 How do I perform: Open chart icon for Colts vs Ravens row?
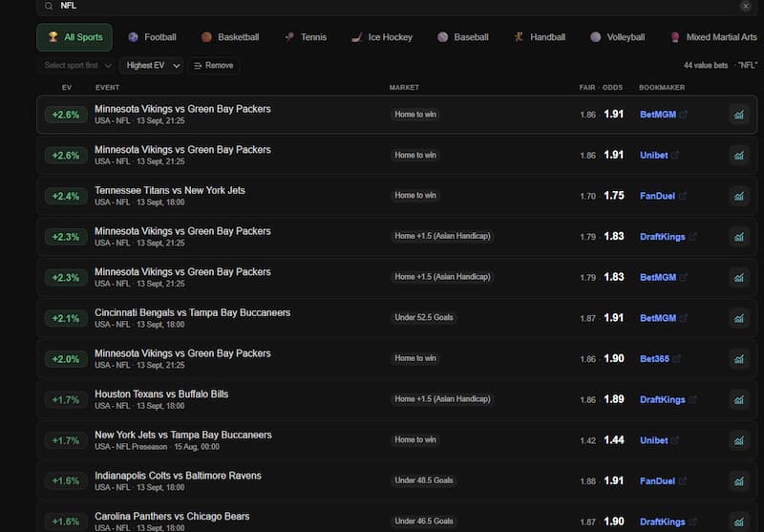click(x=738, y=480)
